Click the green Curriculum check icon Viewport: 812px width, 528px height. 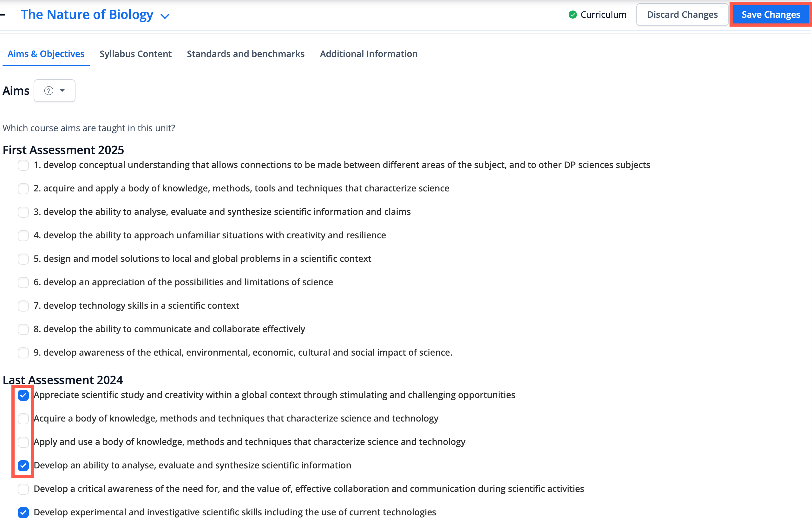573,15
